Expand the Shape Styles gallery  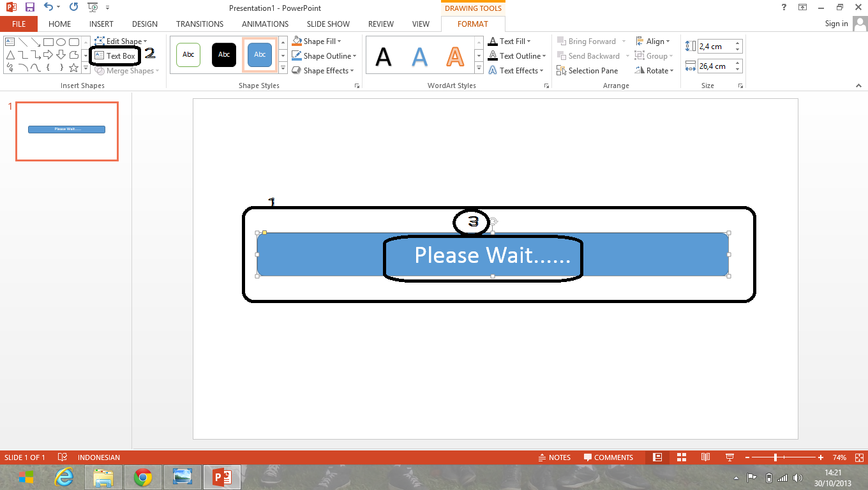tap(282, 68)
